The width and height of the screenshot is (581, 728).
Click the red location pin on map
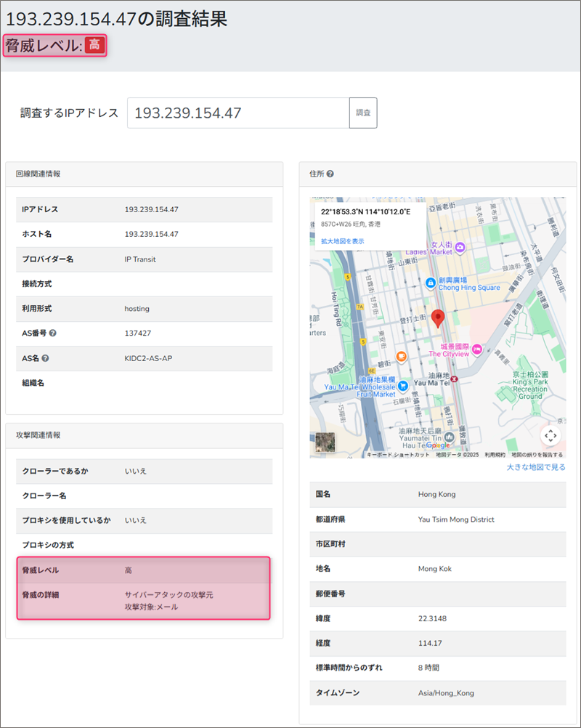(x=437, y=318)
